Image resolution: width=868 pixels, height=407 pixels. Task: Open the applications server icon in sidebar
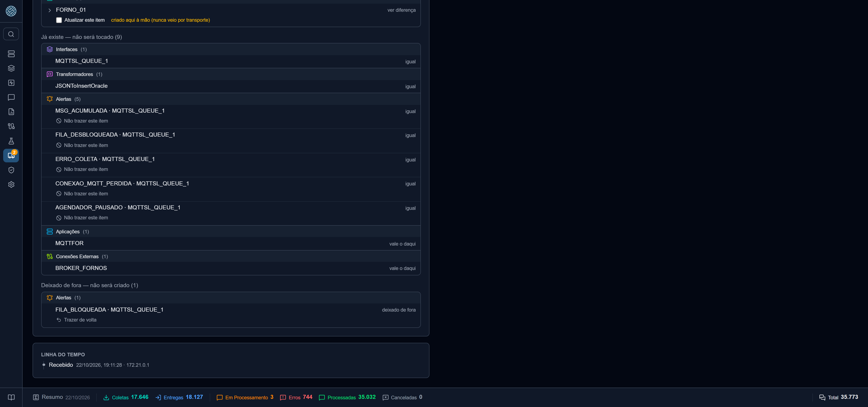[x=11, y=54]
